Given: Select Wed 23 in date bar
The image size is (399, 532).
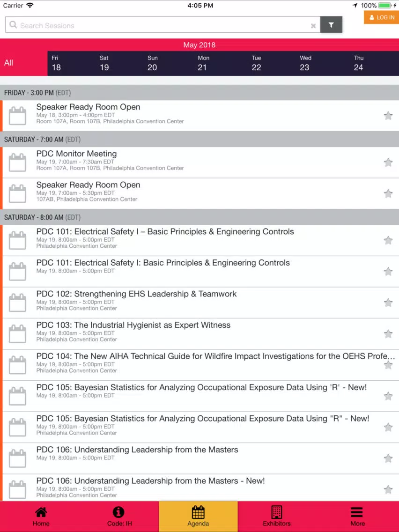Looking at the screenshot, I should (x=305, y=63).
